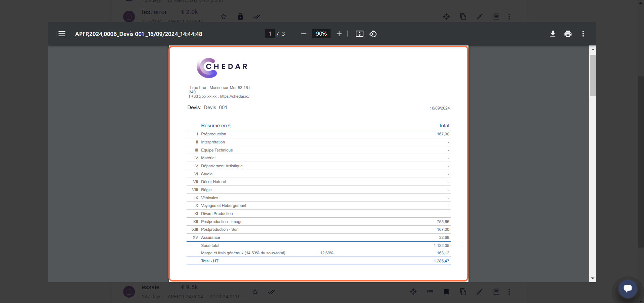Click the 'essaie' quote title
Screen dimensions: 644x303
pos(150,287)
